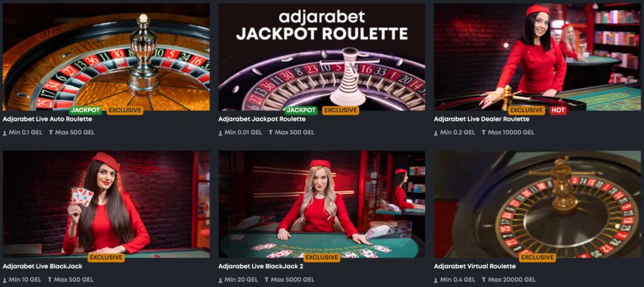This screenshot has height=287, width=644.
Task: Click the Adjarabet Live Auto Roulette title
Action: tap(47, 119)
